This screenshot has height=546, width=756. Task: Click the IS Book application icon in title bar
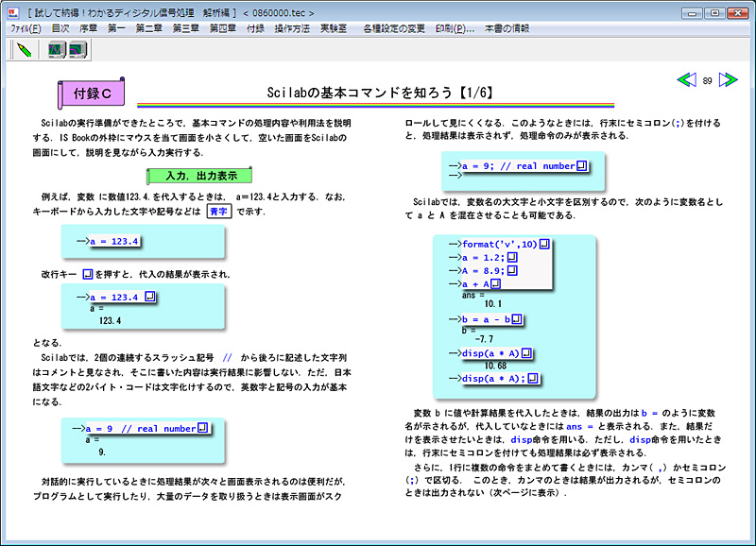(13, 12)
